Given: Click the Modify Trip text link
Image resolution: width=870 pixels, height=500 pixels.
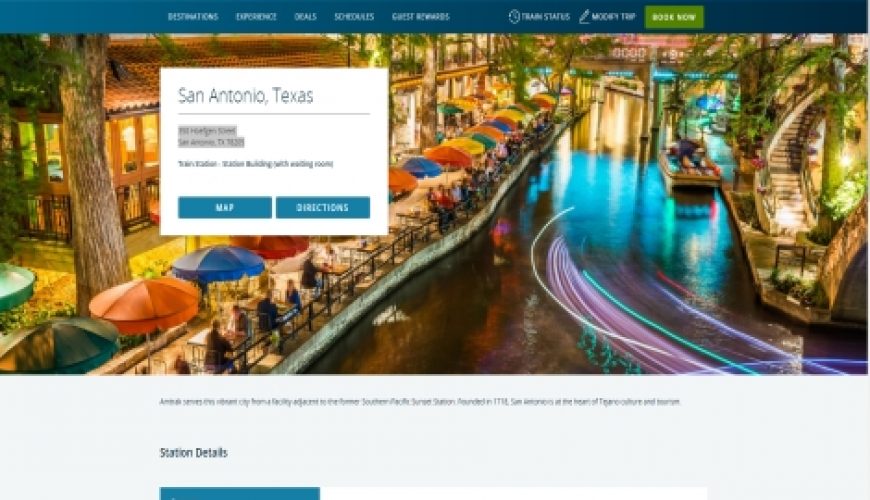Looking at the screenshot, I should (613, 17).
